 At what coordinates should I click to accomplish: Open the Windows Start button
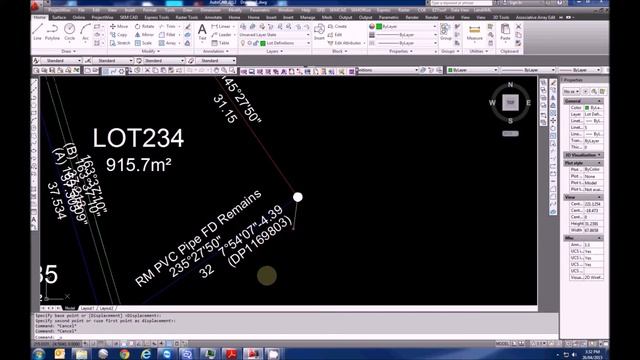(x=39, y=354)
